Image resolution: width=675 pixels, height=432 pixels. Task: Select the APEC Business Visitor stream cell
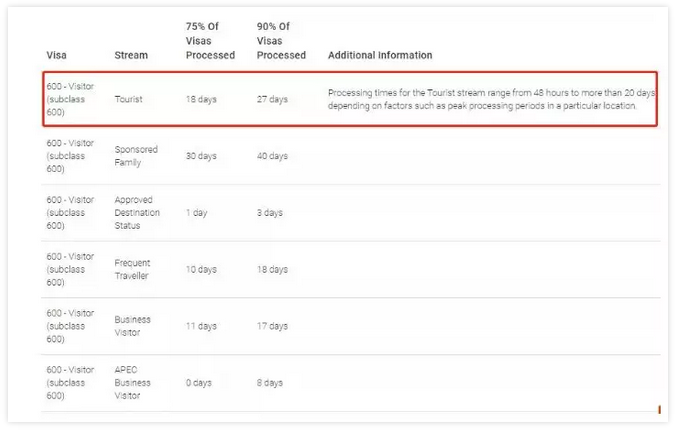pyautogui.click(x=133, y=382)
